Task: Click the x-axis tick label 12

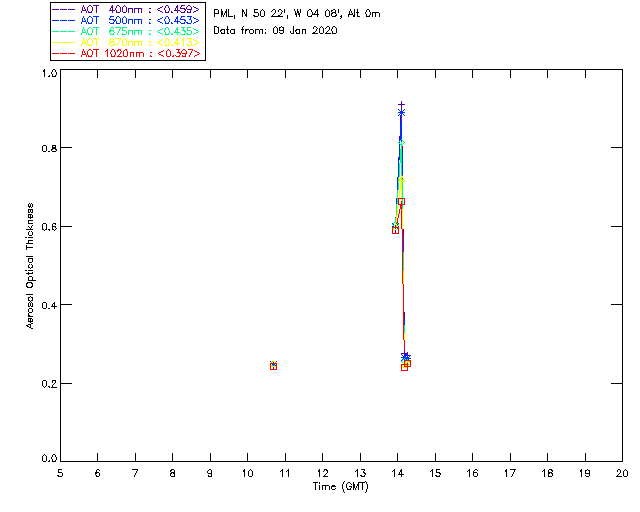Action: [x=322, y=473]
